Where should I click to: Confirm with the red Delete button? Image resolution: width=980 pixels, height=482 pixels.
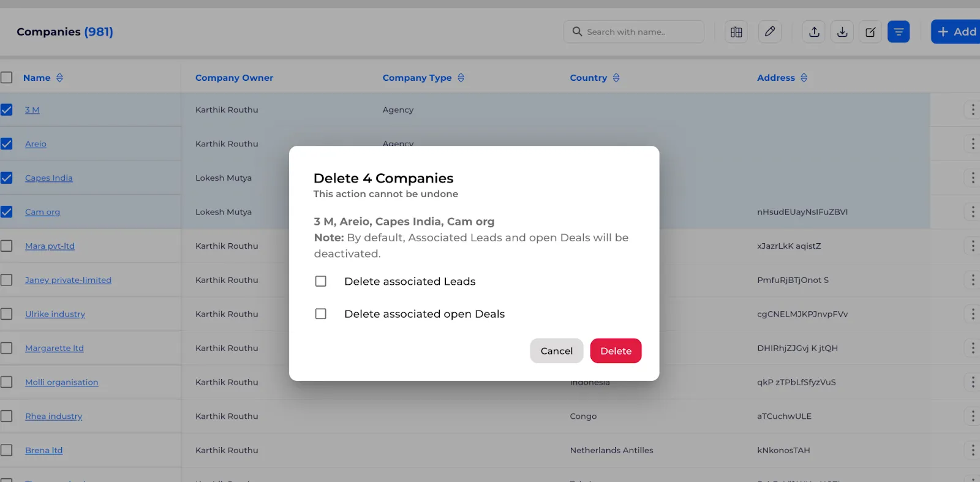coord(616,351)
